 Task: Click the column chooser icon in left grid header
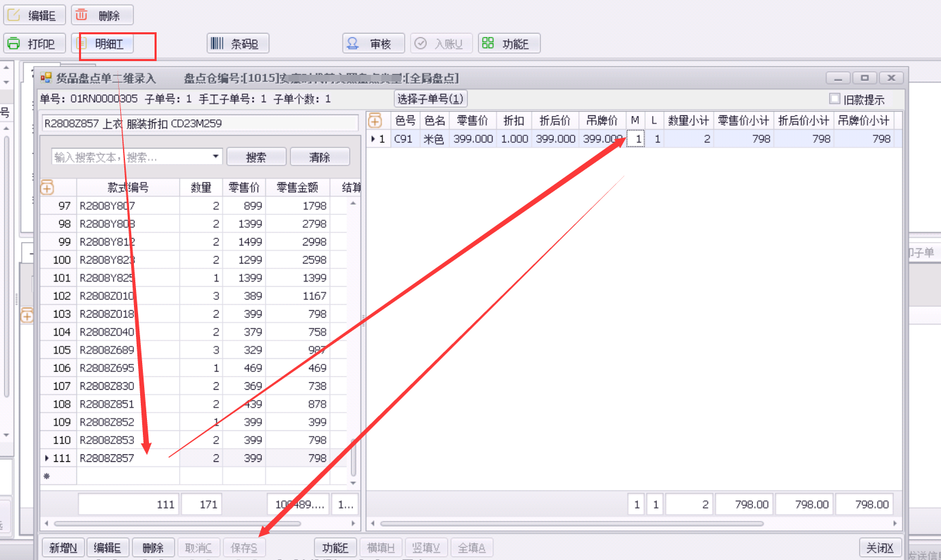tap(47, 187)
